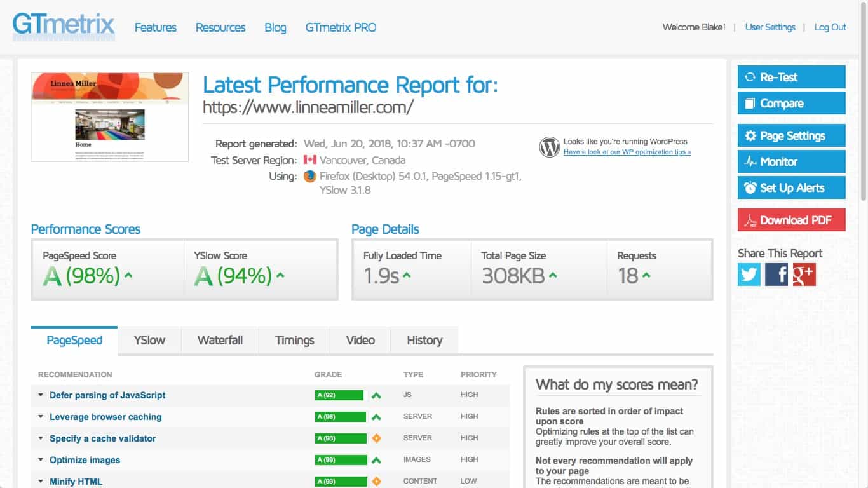Click the Firefox browser icon
868x488 pixels.
[x=310, y=177]
